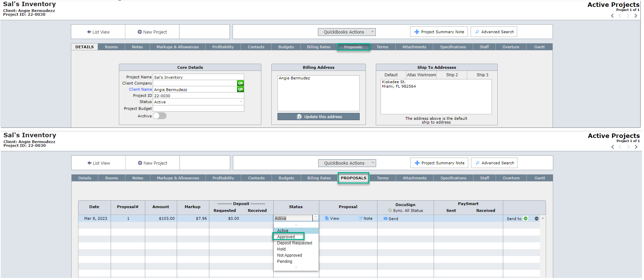Click magnifier icon of Advanced Search, Details screen

click(x=477, y=32)
